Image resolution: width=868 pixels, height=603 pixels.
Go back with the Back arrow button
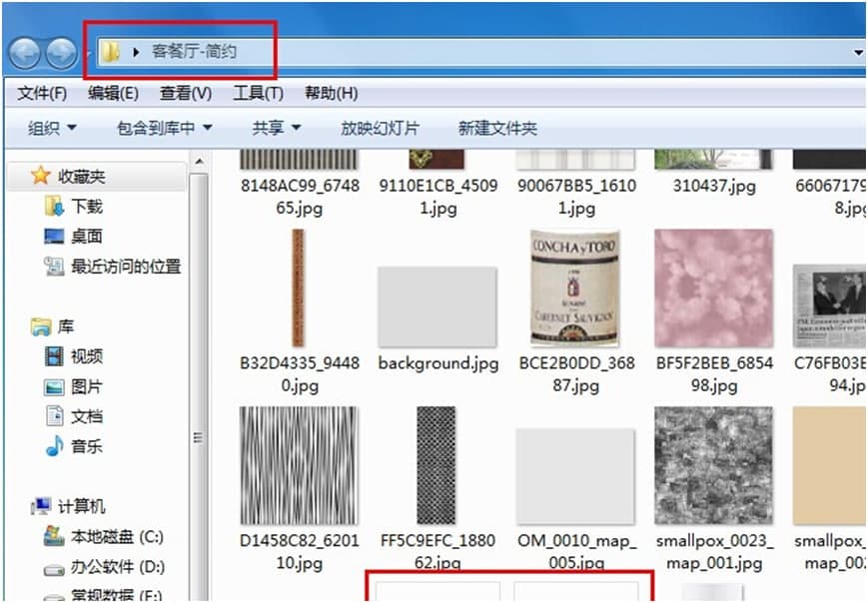pyautogui.click(x=24, y=53)
